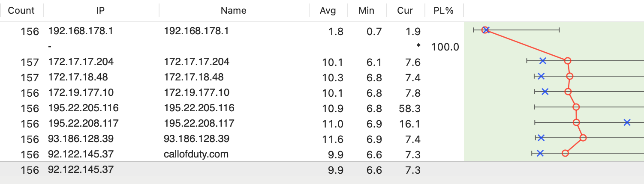Click the red circle marker for 172.17.17.204
The image size is (644, 184).
click(x=568, y=61)
